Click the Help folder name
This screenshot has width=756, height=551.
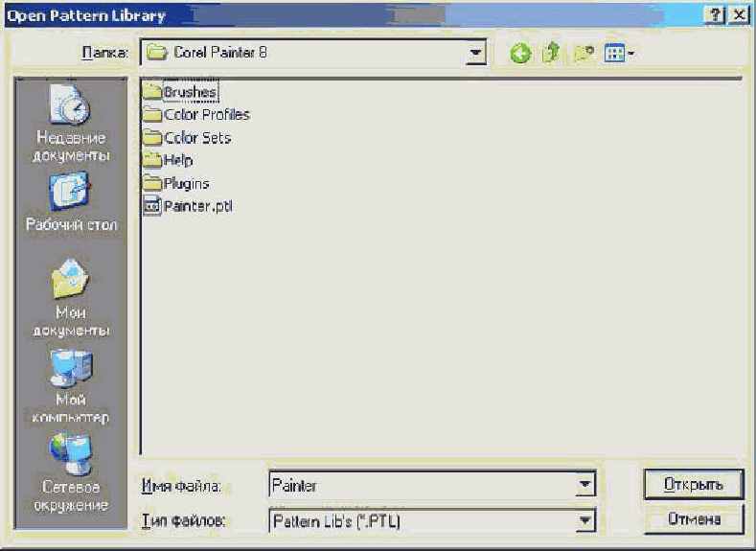coord(178,160)
